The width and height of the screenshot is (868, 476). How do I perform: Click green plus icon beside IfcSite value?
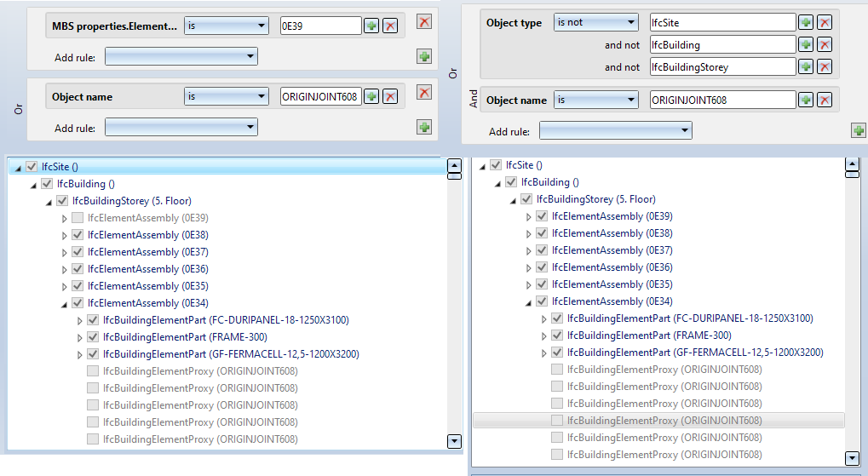pyautogui.click(x=805, y=22)
